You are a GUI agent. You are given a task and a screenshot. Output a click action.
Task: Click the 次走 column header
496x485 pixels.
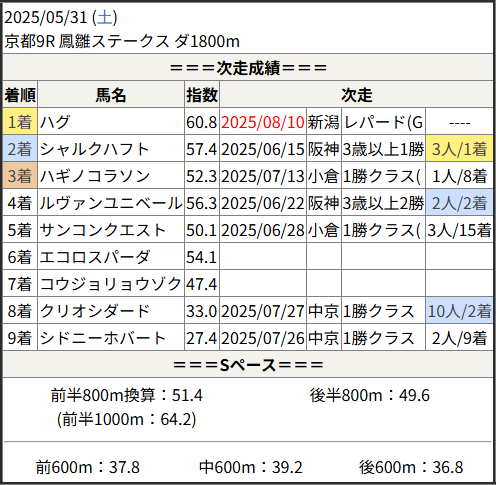(356, 95)
